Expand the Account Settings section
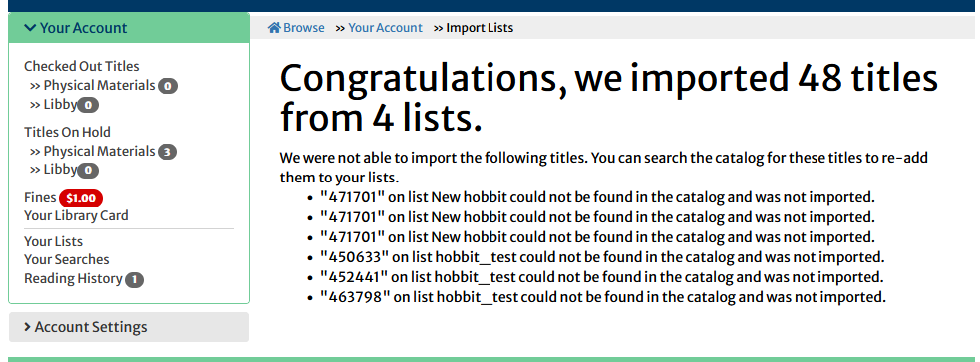Viewport: 980px width, 362px height. 129,327
